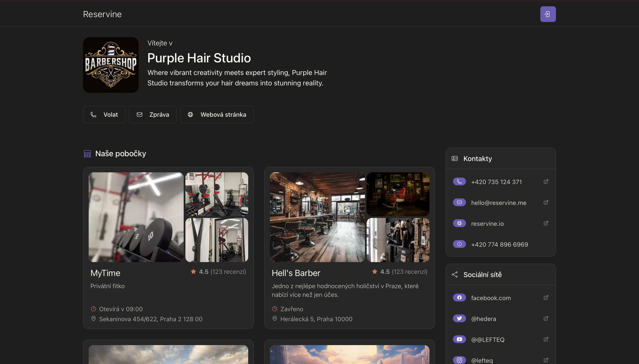This screenshot has height=364, width=639.
Task: Click the Instagram icon next to @lefteq
Action: 459,360
